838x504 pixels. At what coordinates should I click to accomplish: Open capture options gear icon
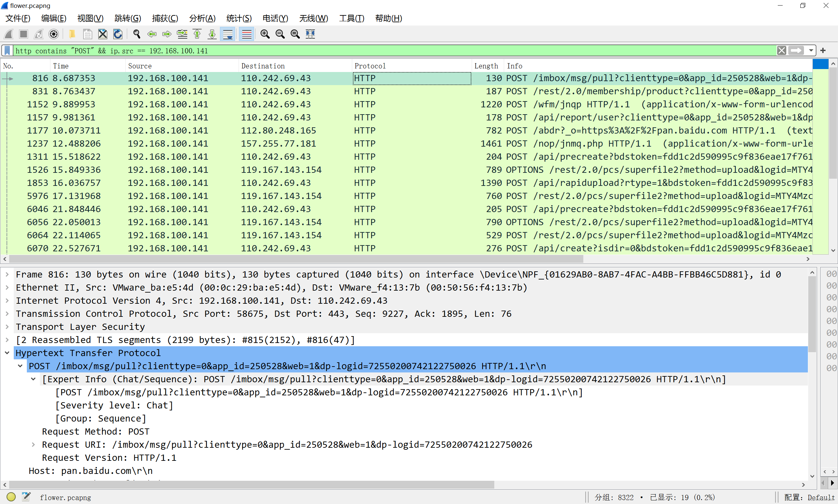[x=54, y=34]
